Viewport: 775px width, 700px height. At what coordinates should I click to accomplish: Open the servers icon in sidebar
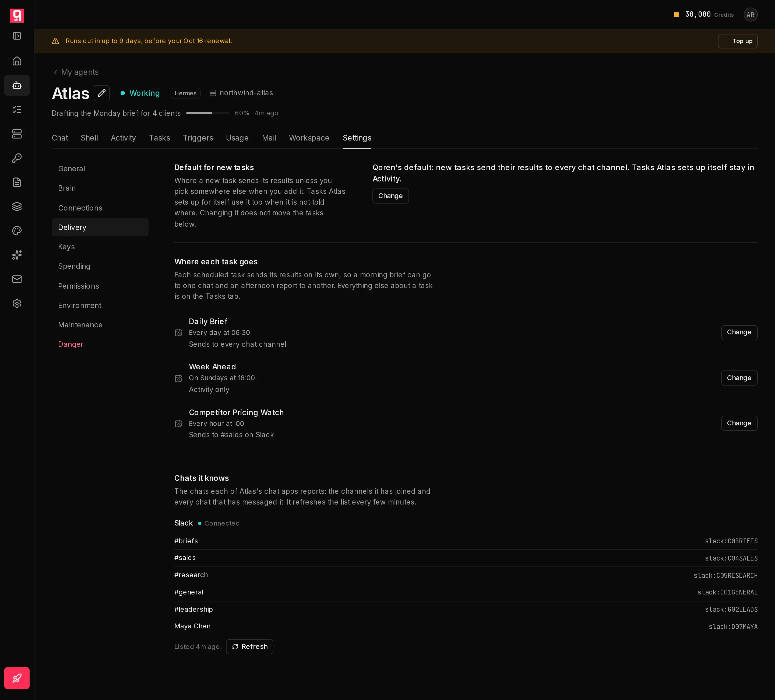click(17, 134)
